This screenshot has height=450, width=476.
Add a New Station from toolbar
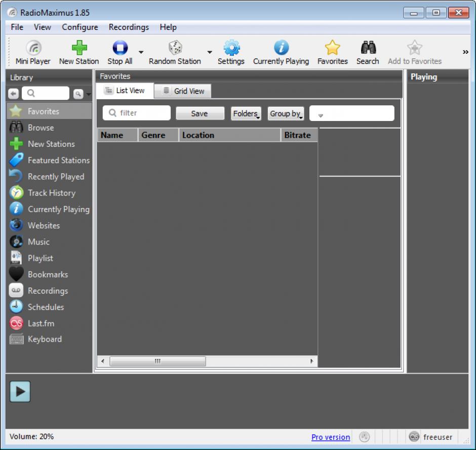79,53
